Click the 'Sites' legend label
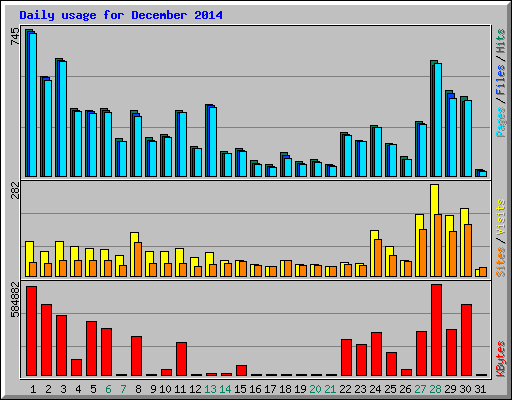 [501, 262]
